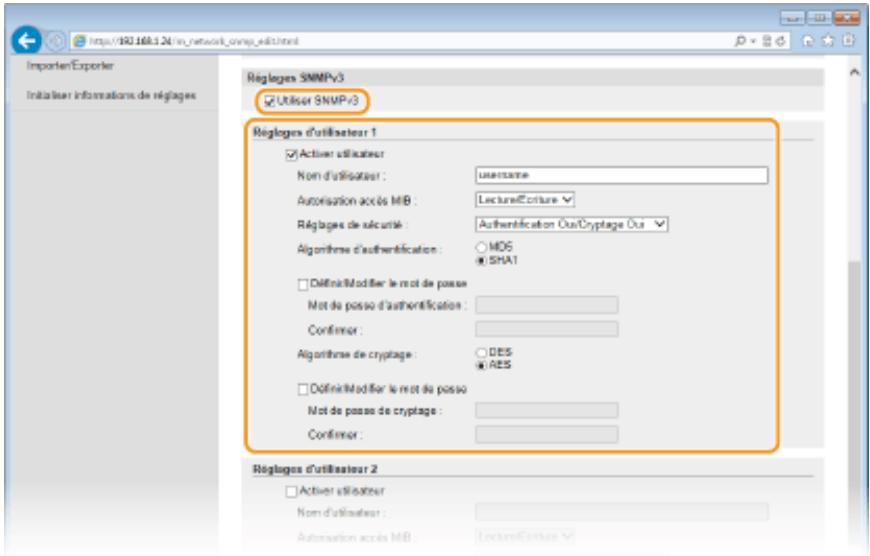This screenshot has width=870, height=556.
Task: Click the Algorithme de cryptage label
Action: pos(356,355)
